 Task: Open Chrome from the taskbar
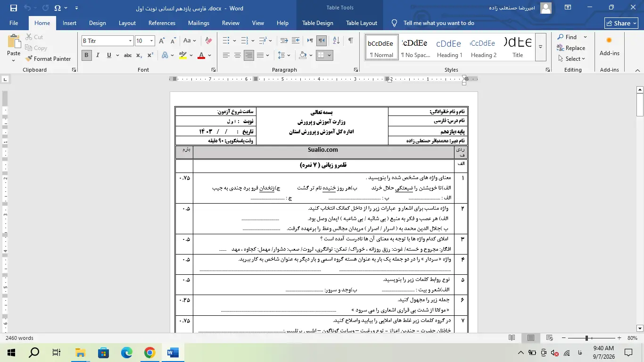pyautogui.click(x=149, y=353)
